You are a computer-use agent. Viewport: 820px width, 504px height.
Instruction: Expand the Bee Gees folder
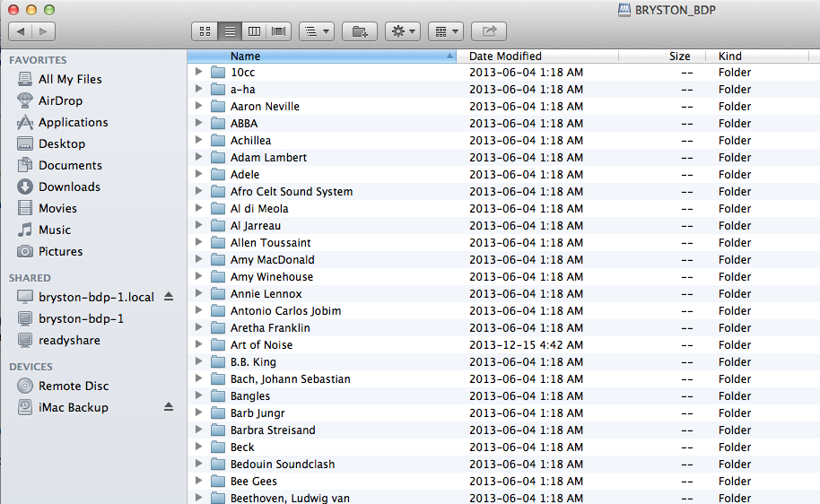(199, 481)
